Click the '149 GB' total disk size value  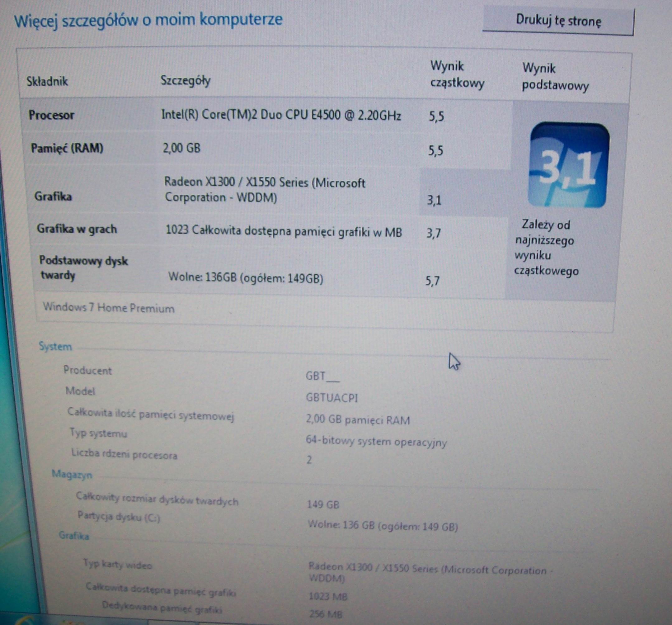[323, 504]
